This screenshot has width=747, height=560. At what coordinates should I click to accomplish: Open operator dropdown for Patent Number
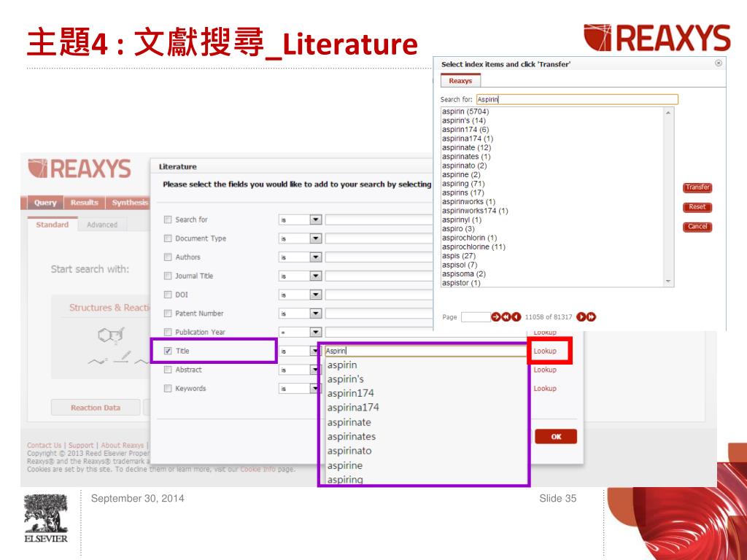point(315,314)
